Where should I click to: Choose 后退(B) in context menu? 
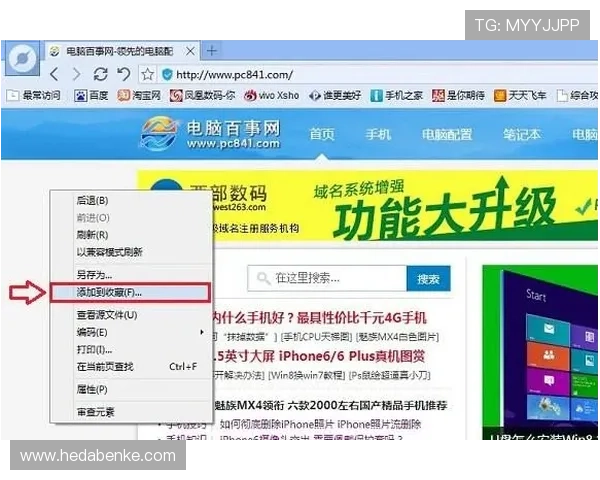[x=131, y=200]
